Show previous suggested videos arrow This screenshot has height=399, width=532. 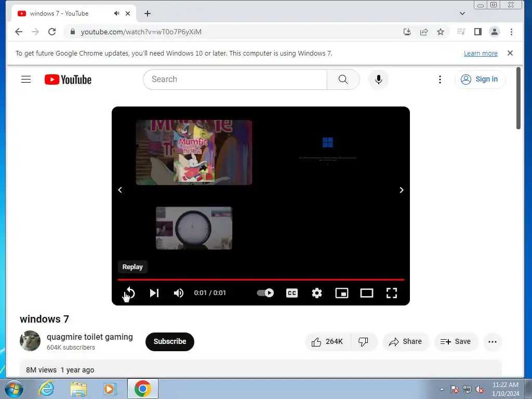click(120, 190)
